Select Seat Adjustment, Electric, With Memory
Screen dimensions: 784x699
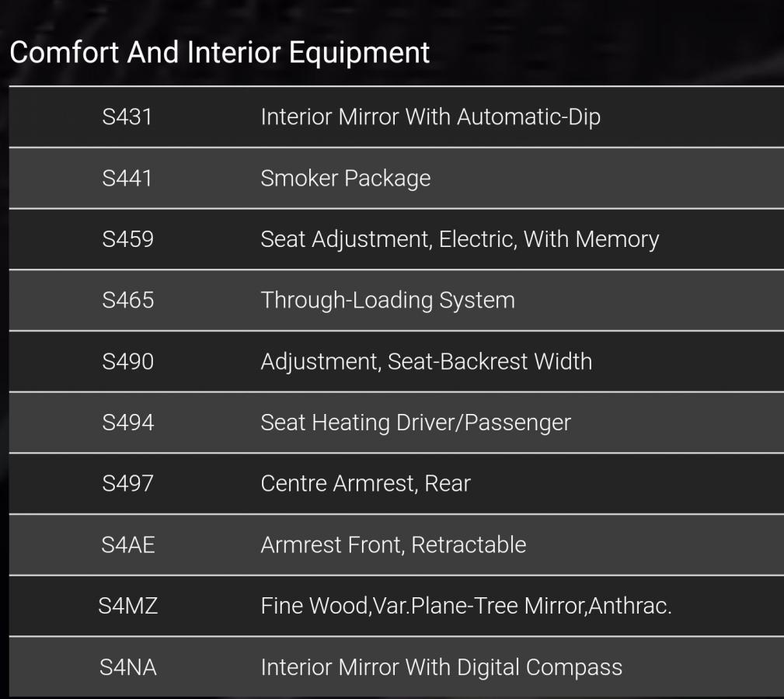point(459,239)
